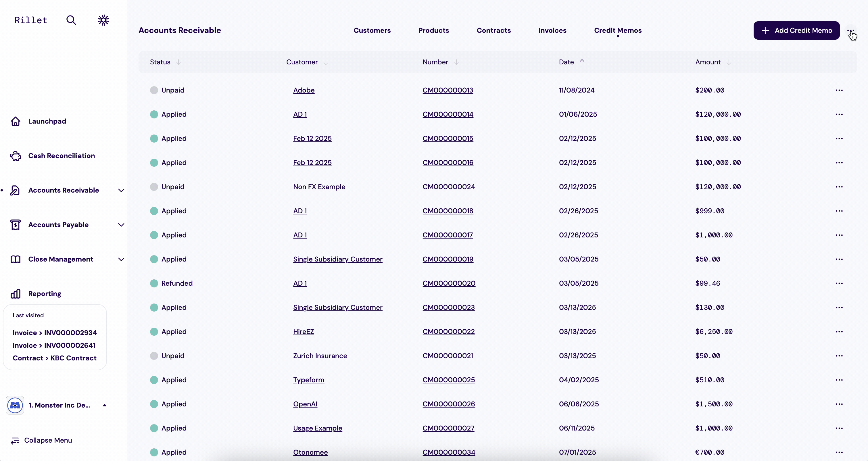Switch to the Invoices tab
Screen dimensions: 868x461
point(552,30)
